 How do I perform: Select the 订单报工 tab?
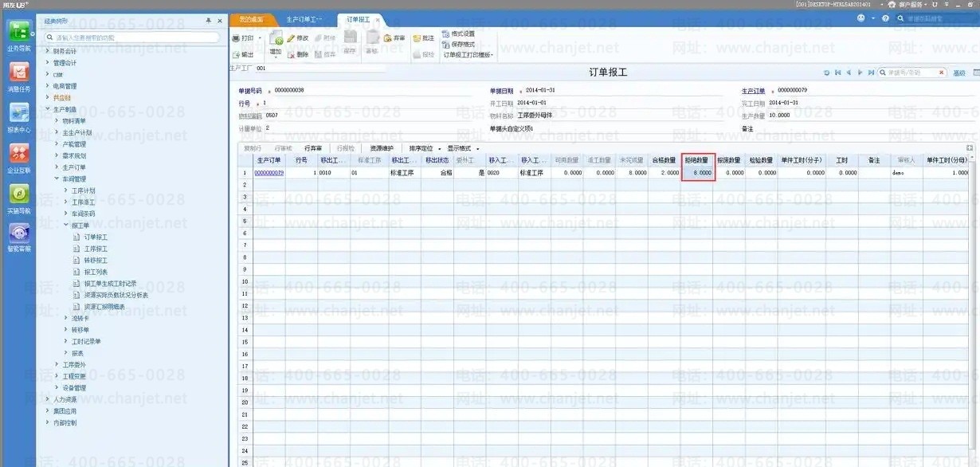coord(358,19)
